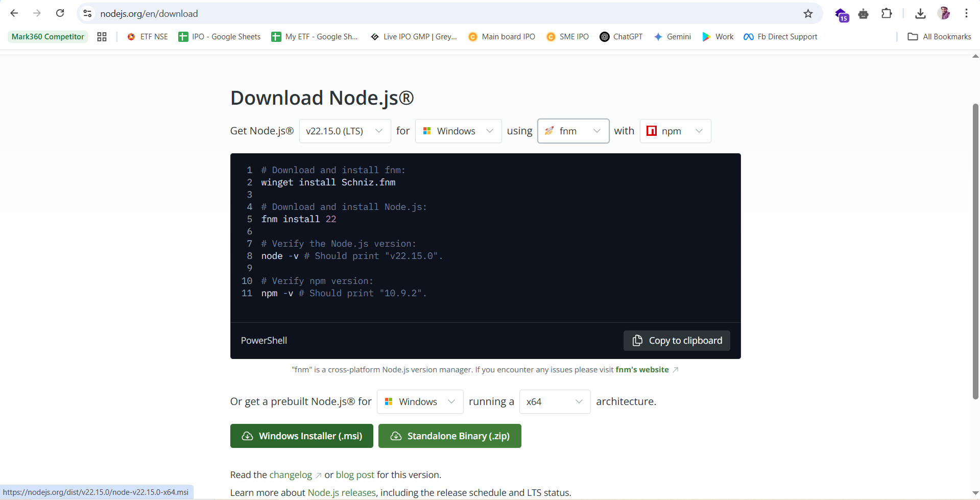This screenshot has height=500, width=980.
Task: Open My ETF - Google Sheets bookmark
Action: coord(315,37)
